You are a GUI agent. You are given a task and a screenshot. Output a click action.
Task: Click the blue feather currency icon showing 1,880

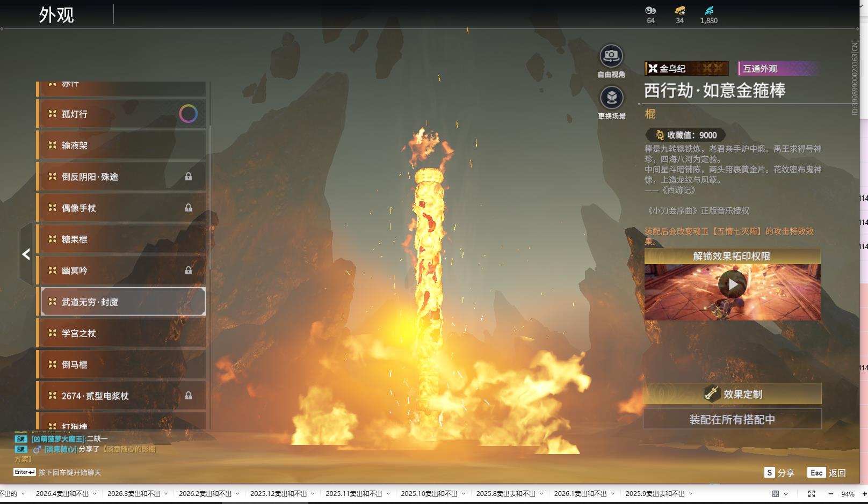pyautogui.click(x=709, y=10)
